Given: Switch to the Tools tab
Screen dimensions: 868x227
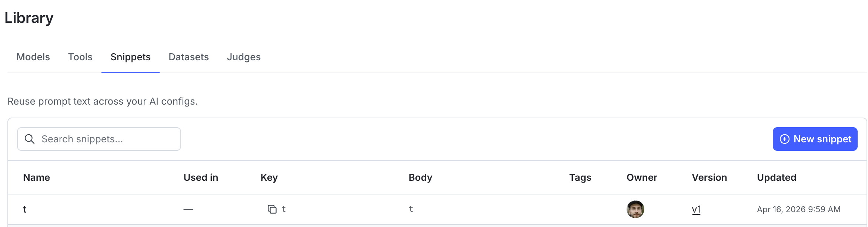Looking at the screenshot, I should point(80,57).
